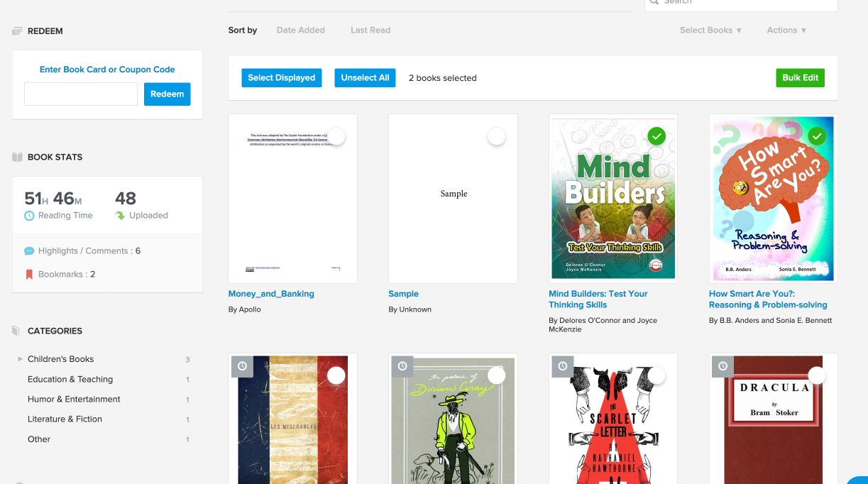868x484 pixels.
Task: Click the coupon code input field
Action: coord(81,94)
